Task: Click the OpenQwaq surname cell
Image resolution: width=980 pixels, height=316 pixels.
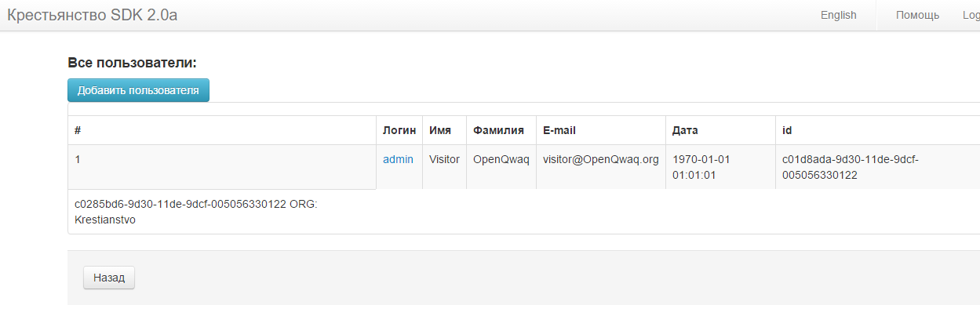Action: tap(501, 167)
